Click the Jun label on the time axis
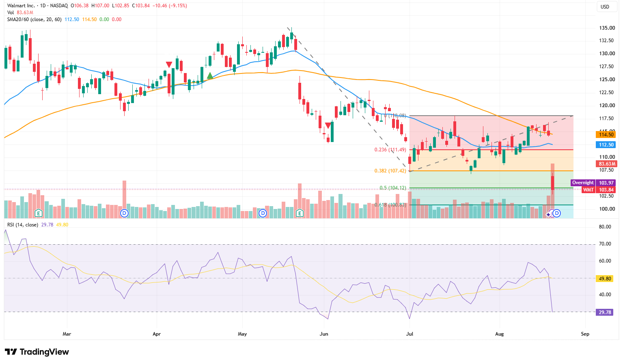Image resolution: width=623 pixels, height=364 pixels. [324, 334]
